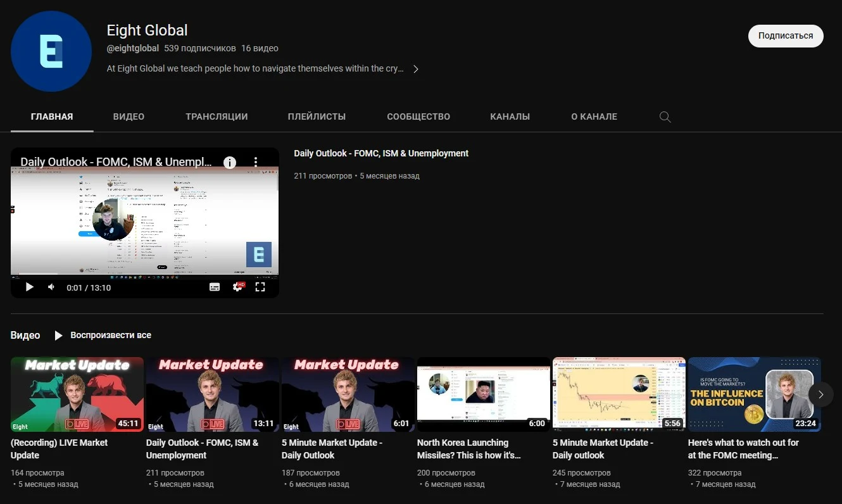The width and height of the screenshot is (842, 504).
Task: Click the @eightglobal channel handle
Action: (x=133, y=48)
